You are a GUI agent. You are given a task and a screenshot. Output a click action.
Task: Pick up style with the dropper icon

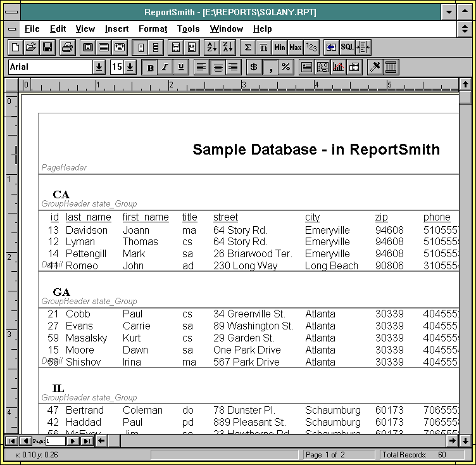(375, 67)
